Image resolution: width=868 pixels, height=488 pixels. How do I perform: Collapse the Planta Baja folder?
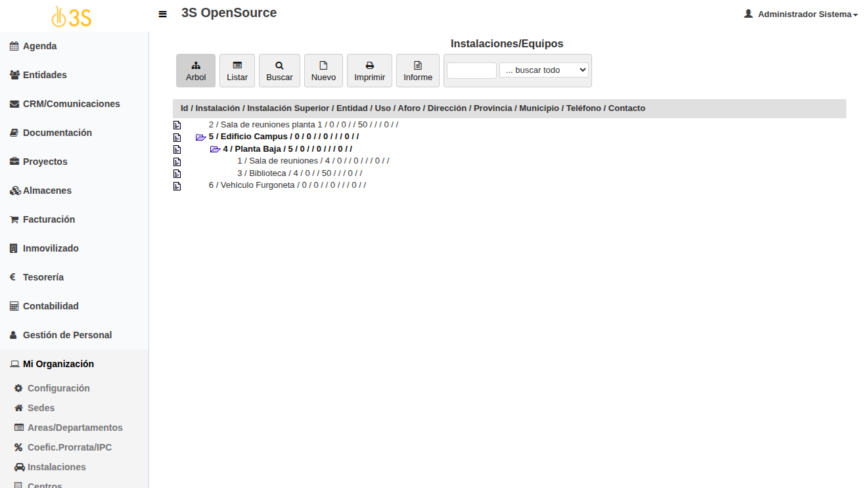click(215, 149)
